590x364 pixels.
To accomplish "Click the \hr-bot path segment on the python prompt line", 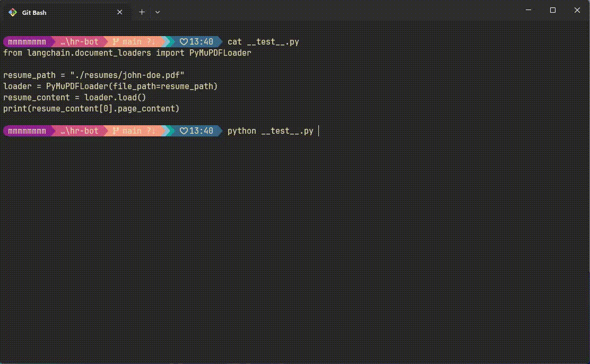I will point(80,131).
